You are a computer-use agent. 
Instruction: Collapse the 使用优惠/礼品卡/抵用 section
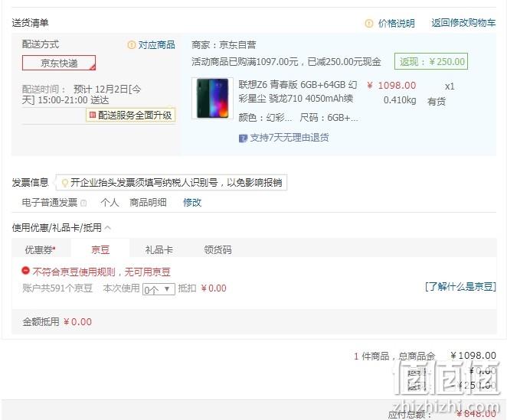coord(108,228)
